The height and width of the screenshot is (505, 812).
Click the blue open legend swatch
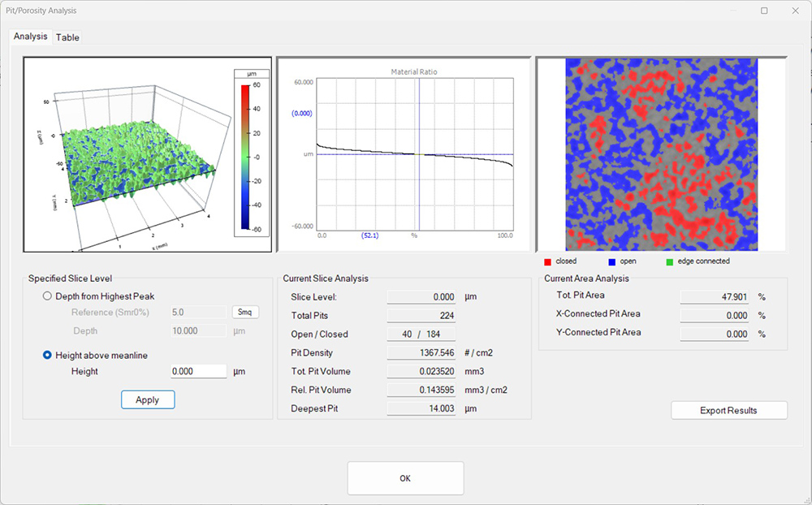coord(611,261)
